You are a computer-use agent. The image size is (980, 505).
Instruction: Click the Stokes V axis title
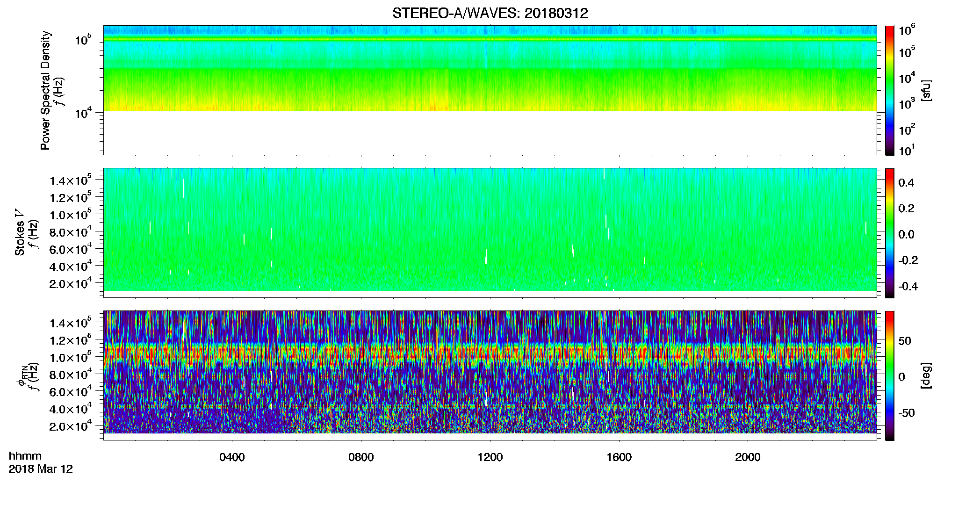tap(20, 233)
